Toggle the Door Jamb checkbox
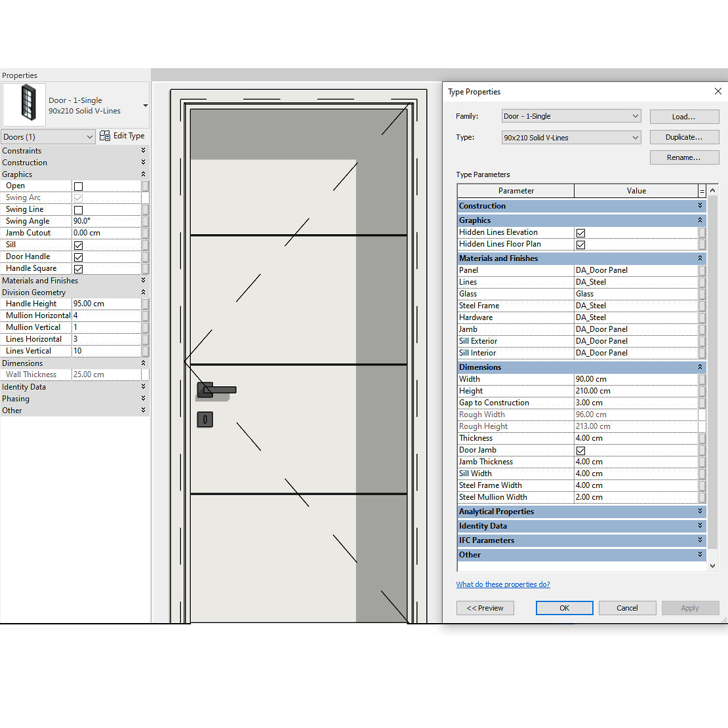Screen dimensions: 728x728 (x=580, y=450)
